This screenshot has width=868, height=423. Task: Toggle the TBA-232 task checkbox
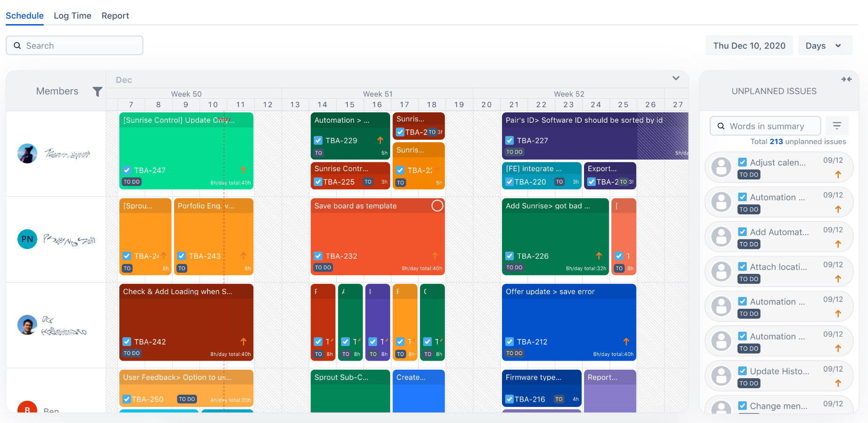pyautogui.click(x=318, y=256)
